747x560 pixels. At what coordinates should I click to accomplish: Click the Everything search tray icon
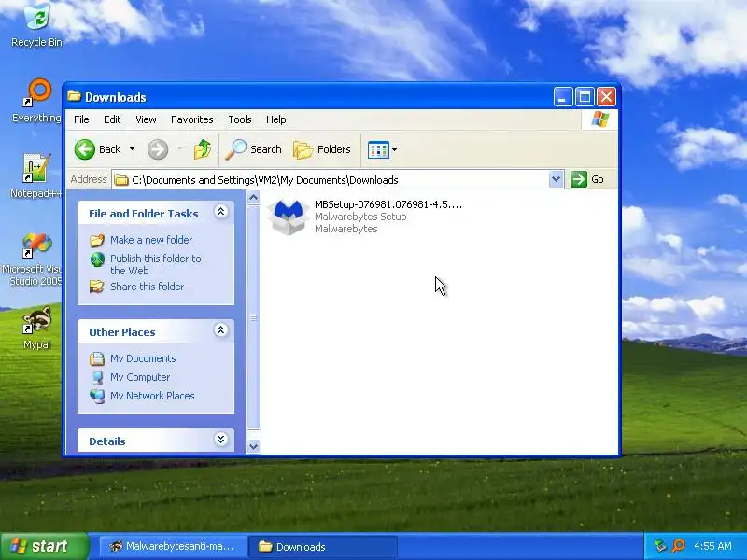678,546
